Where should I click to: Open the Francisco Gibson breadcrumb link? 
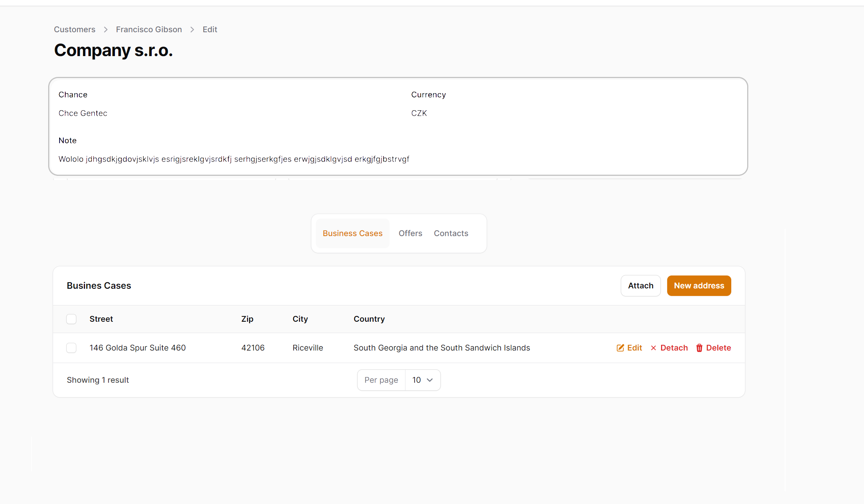(x=149, y=30)
